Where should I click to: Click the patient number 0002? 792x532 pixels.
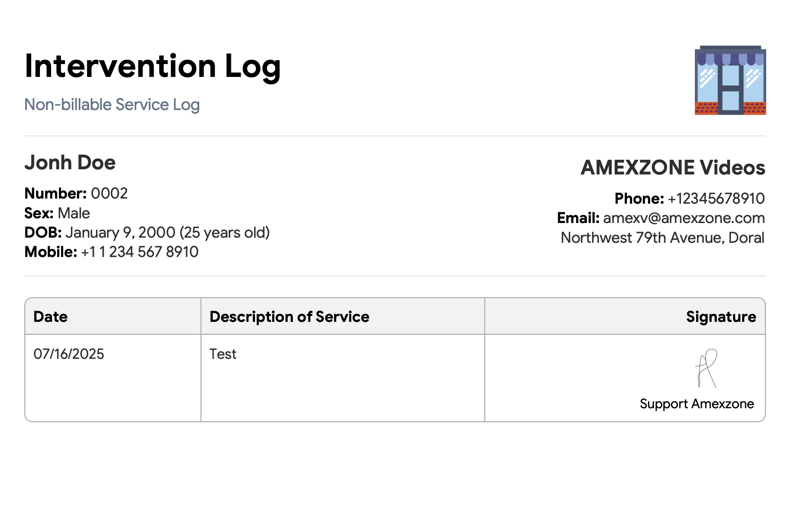pyautogui.click(x=109, y=194)
